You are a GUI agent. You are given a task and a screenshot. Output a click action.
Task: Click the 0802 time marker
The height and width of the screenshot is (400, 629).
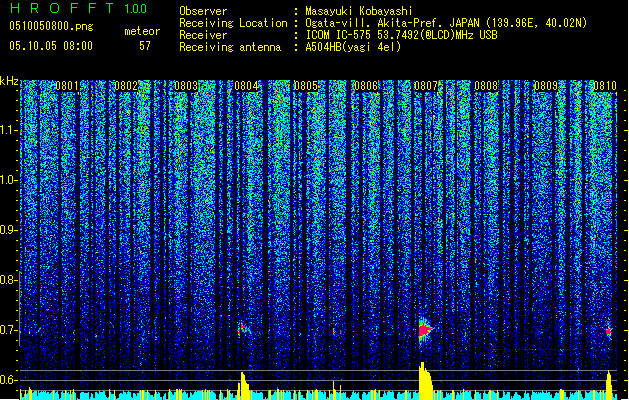126,86
